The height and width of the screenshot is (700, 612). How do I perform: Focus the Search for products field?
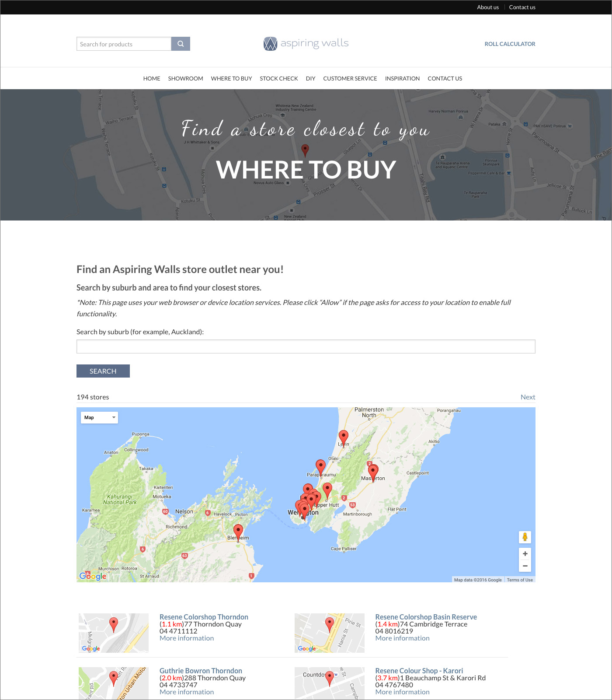pyautogui.click(x=124, y=44)
